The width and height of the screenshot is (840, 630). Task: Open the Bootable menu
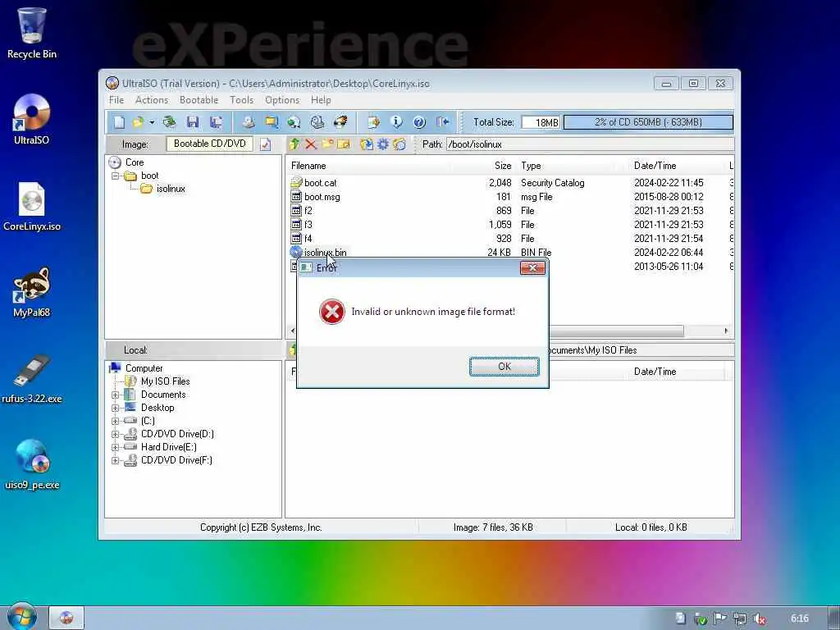point(199,100)
